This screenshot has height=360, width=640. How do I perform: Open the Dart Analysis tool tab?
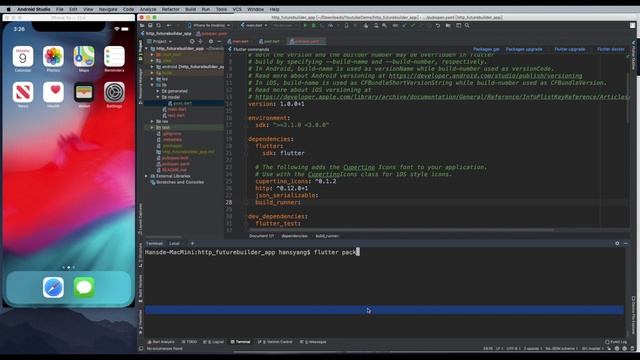point(161,342)
